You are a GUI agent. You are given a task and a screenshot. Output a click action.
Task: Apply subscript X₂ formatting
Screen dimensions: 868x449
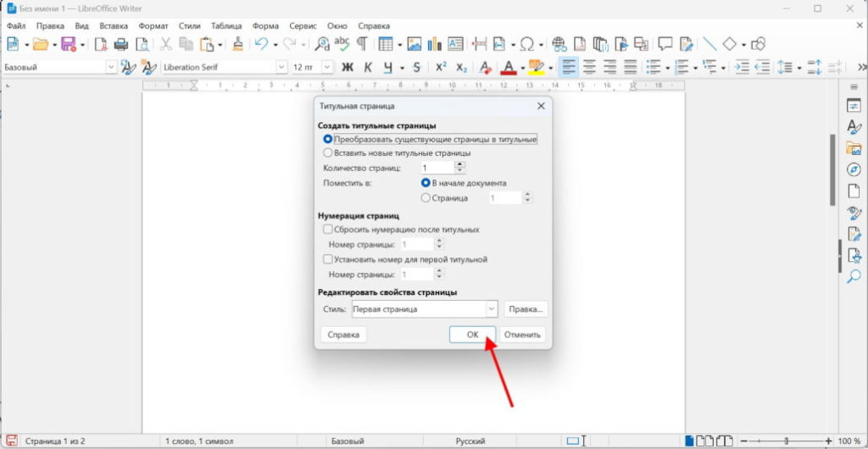(462, 68)
